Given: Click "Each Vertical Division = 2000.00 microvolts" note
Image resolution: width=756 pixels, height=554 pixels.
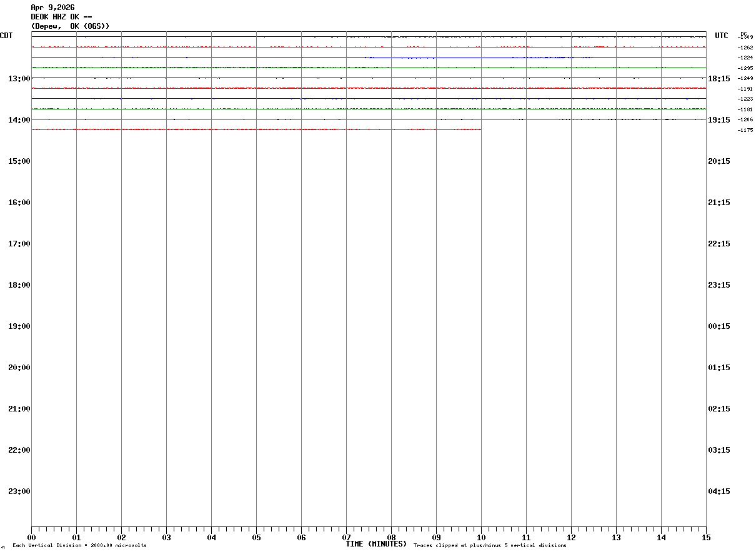Looking at the screenshot, I should 79,546.
